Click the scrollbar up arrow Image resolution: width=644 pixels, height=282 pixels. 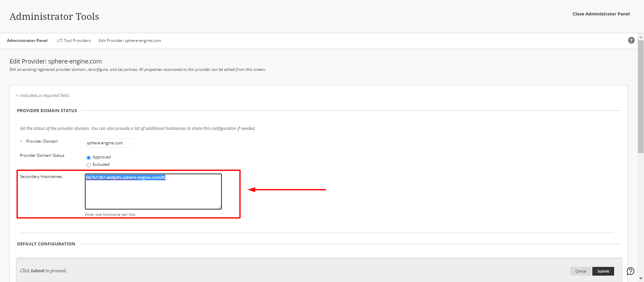pyautogui.click(x=641, y=37)
